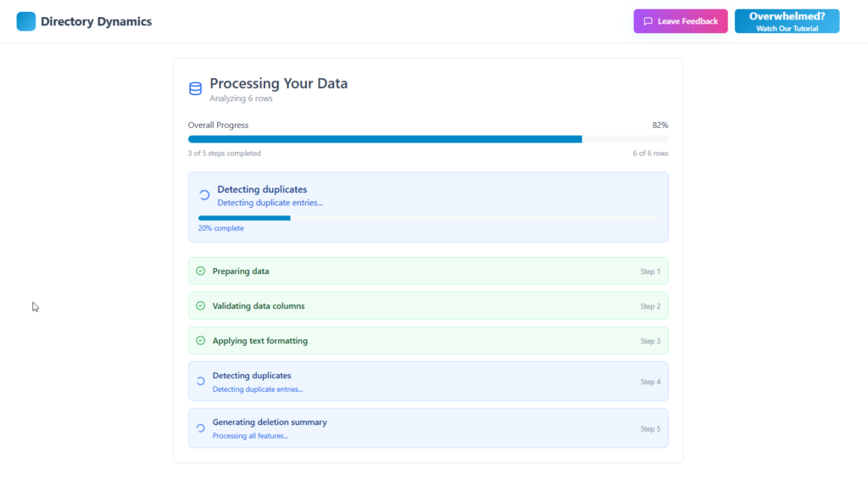Click the green checkmark next to Preparing data
The image size is (868, 486).
point(201,271)
